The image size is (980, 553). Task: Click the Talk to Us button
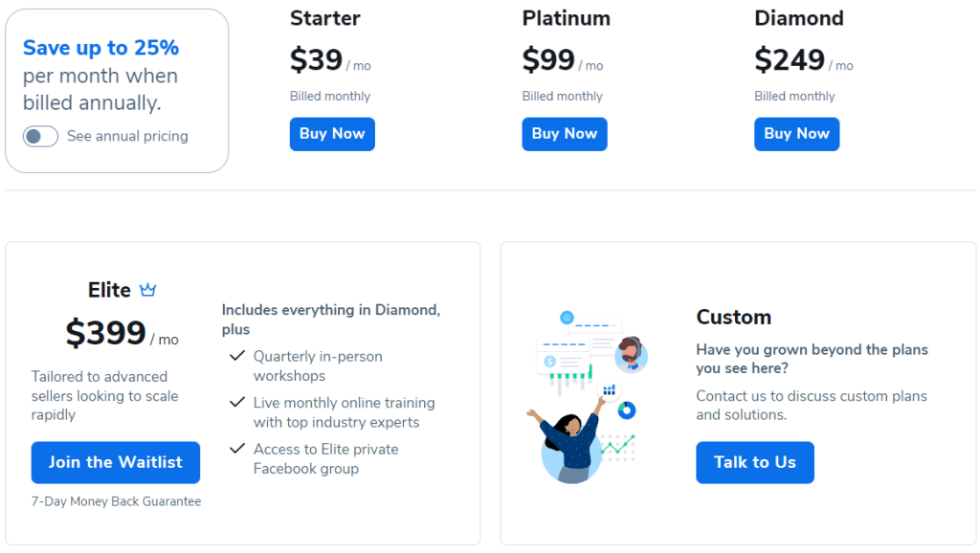point(755,462)
